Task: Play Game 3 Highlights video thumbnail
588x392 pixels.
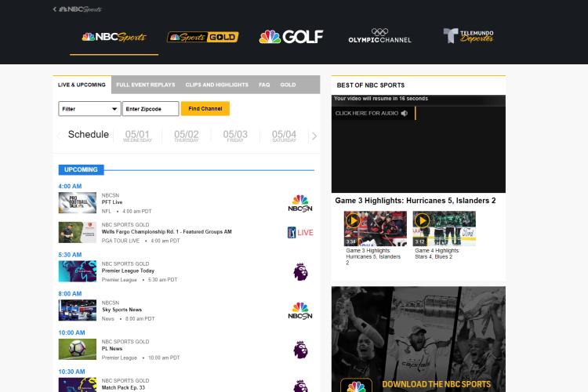Action: click(375, 228)
